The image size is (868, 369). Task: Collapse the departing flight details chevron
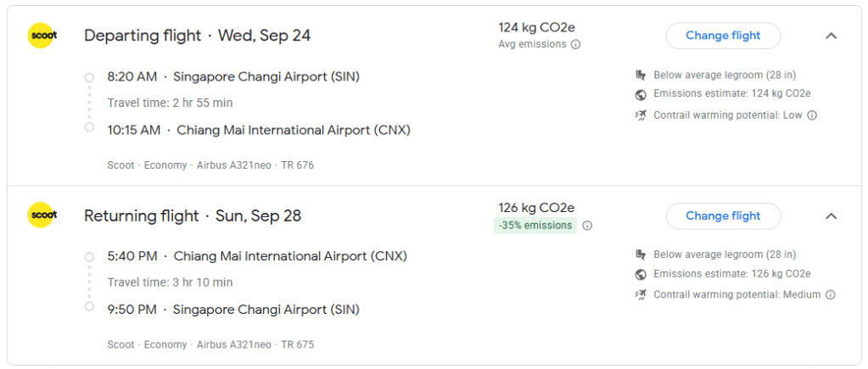click(x=832, y=36)
